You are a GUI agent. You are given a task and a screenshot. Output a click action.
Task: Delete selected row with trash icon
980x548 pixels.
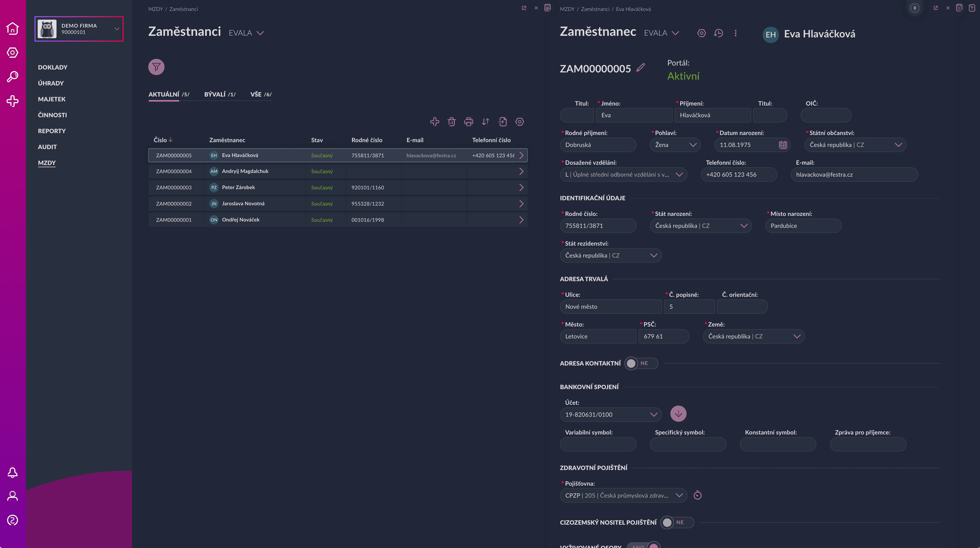click(x=452, y=122)
